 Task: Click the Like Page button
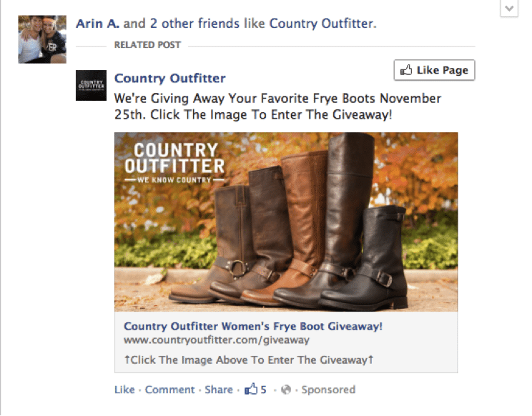(434, 70)
